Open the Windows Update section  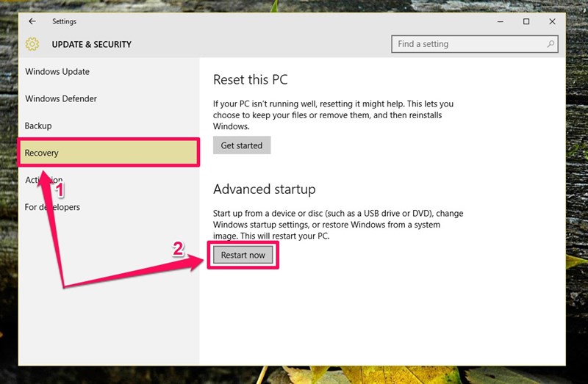click(57, 72)
